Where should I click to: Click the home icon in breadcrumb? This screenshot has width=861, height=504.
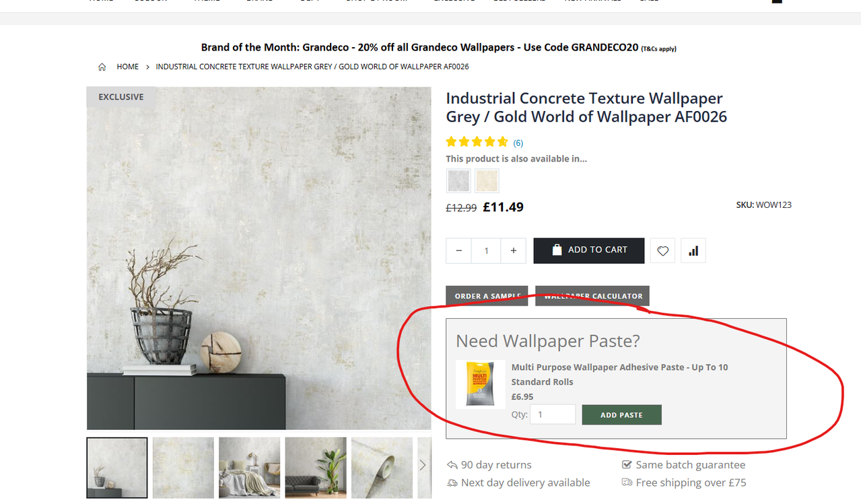(102, 67)
